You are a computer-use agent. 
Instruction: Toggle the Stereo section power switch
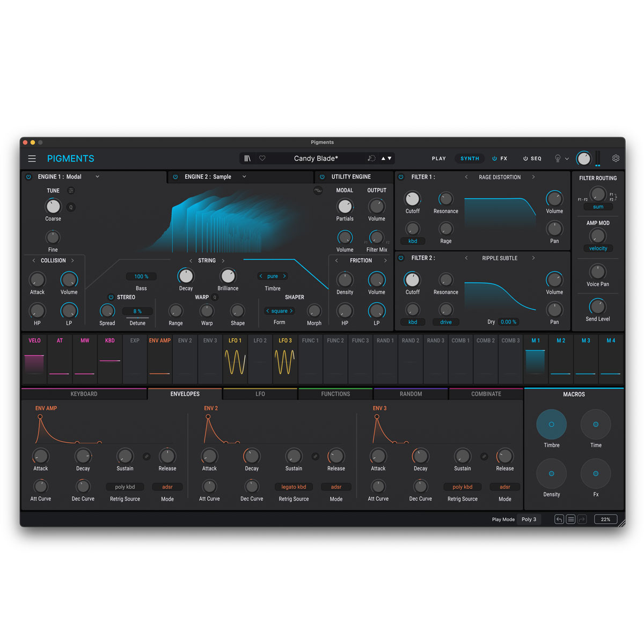111,297
